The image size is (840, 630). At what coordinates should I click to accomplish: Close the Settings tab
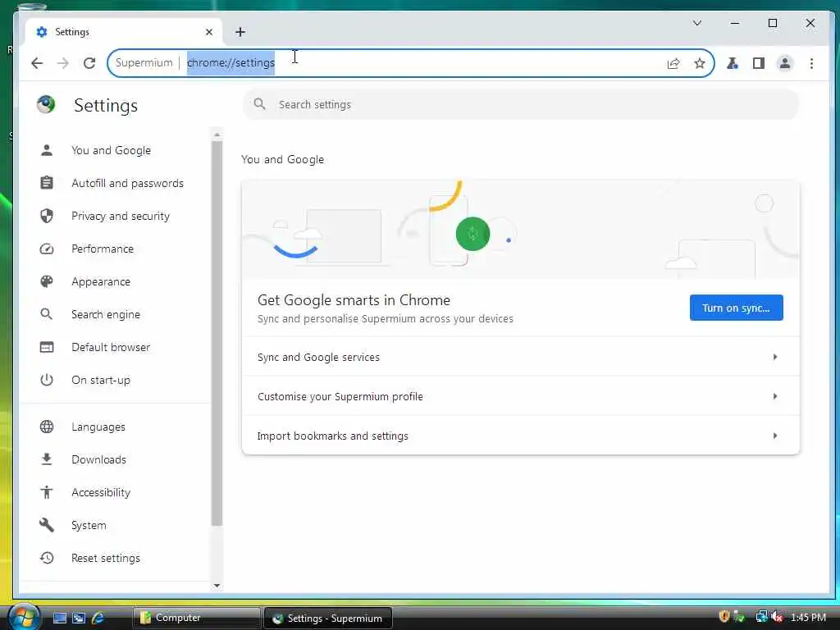(209, 32)
